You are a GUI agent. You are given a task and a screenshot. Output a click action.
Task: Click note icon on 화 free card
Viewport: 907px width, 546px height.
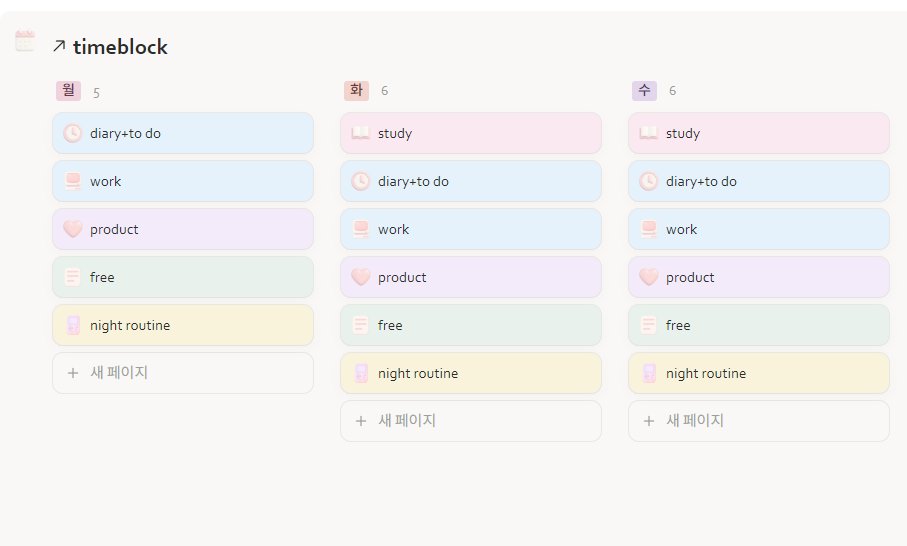360,325
